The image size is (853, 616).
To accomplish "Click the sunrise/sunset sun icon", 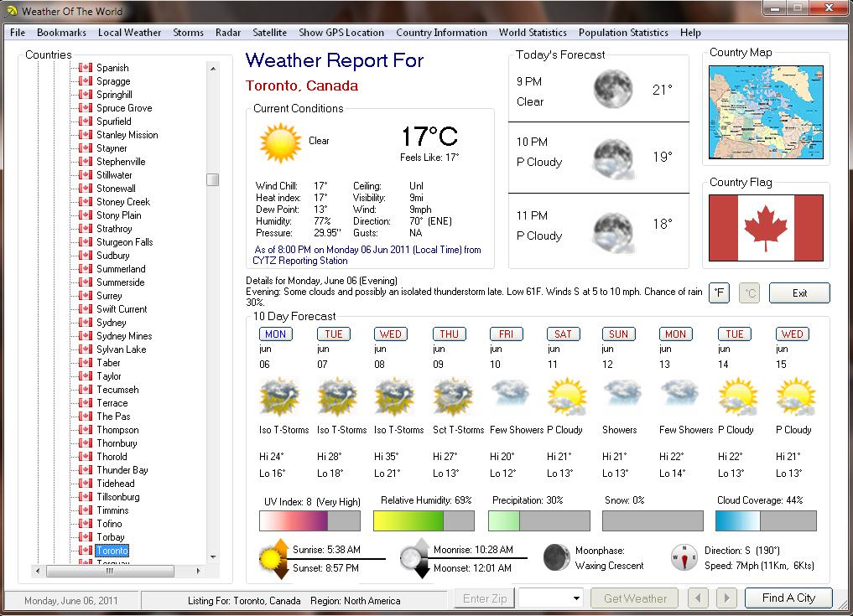I will coord(273,558).
